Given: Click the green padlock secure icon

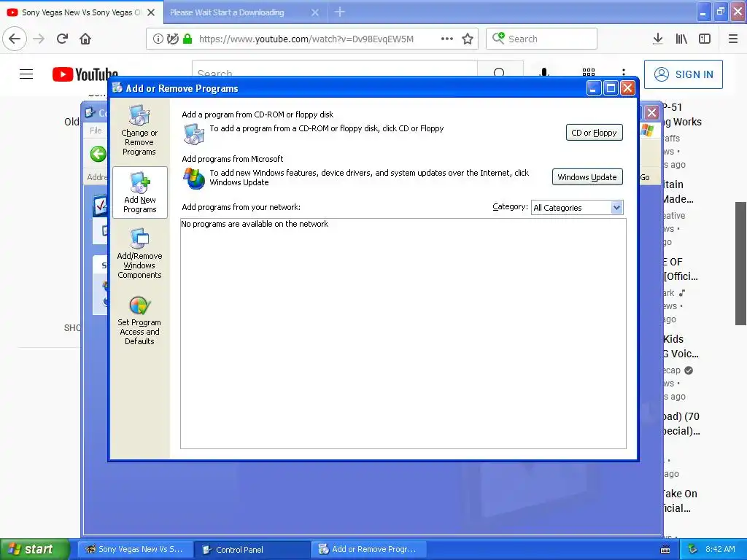Looking at the screenshot, I should (187, 39).
